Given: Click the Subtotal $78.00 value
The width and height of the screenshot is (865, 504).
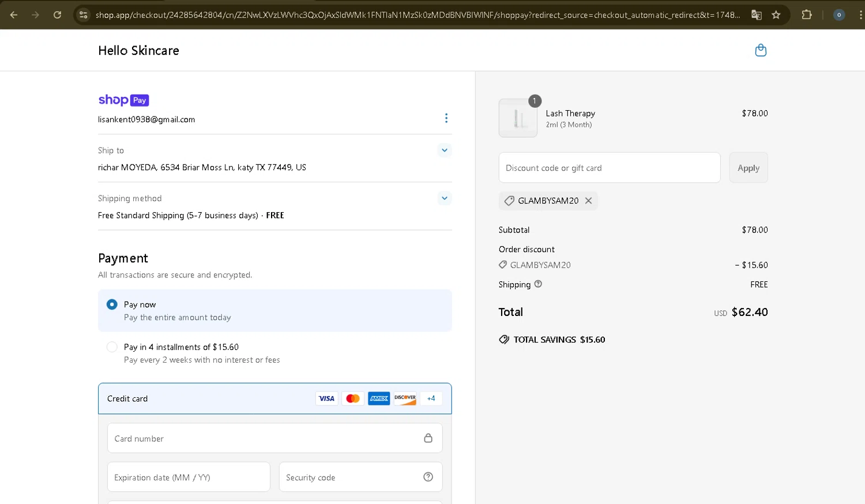Looking at the screenshot, I should 755,230.
